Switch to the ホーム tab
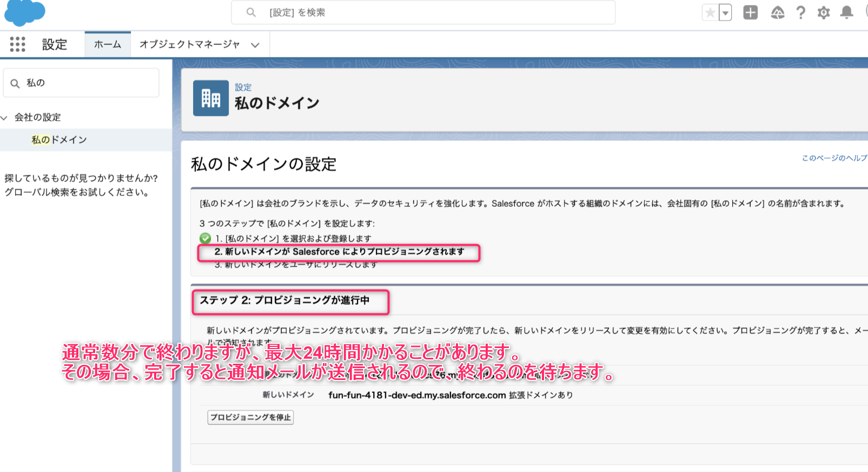This screenshot has height=472, width=868. 108,44
